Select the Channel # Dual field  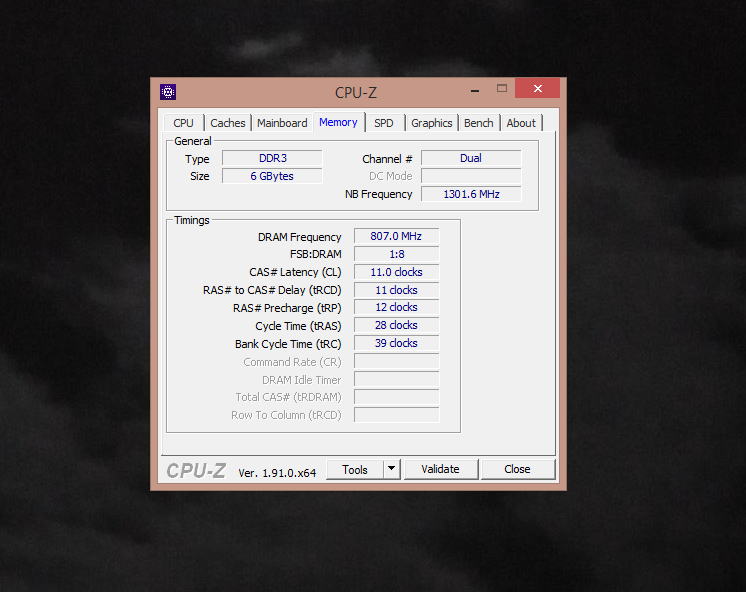471,158
